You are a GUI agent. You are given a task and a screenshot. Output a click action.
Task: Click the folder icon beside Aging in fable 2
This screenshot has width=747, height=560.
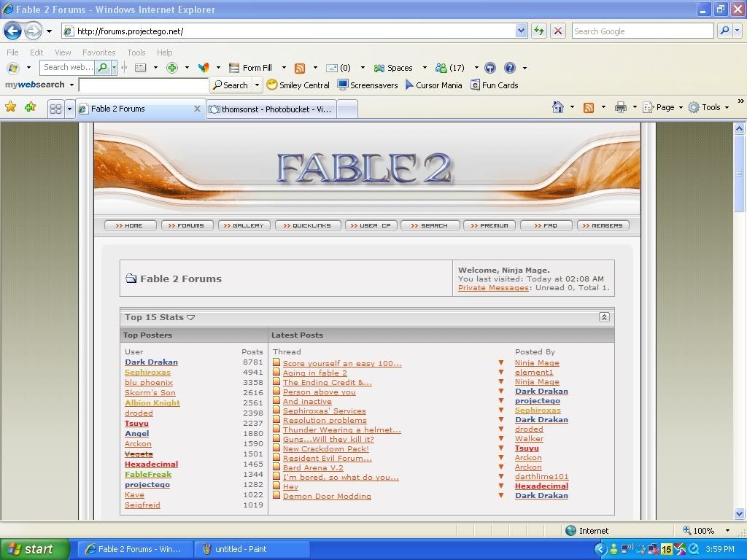click(276, 373)
